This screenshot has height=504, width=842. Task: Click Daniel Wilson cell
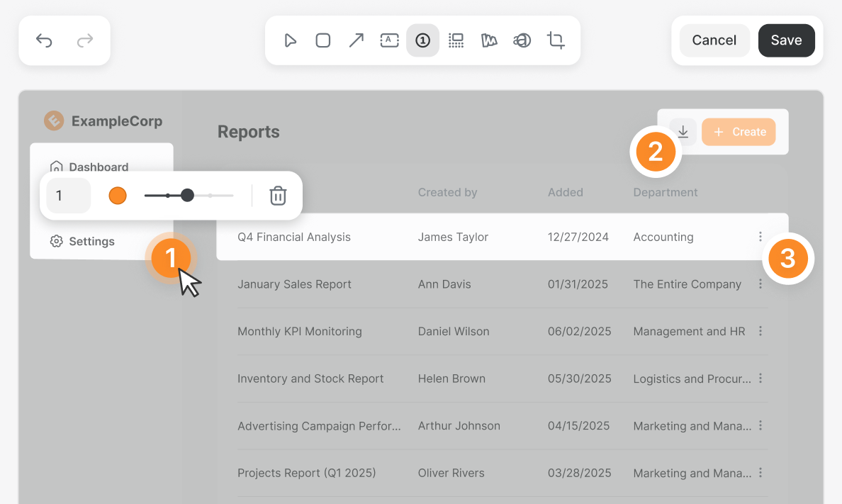pos(454,332)
